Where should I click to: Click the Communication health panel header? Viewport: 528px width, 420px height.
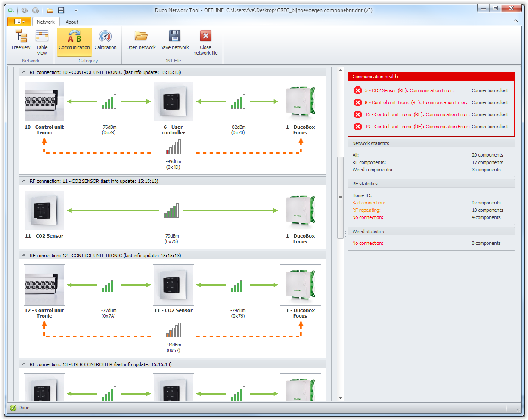(431, 77)
